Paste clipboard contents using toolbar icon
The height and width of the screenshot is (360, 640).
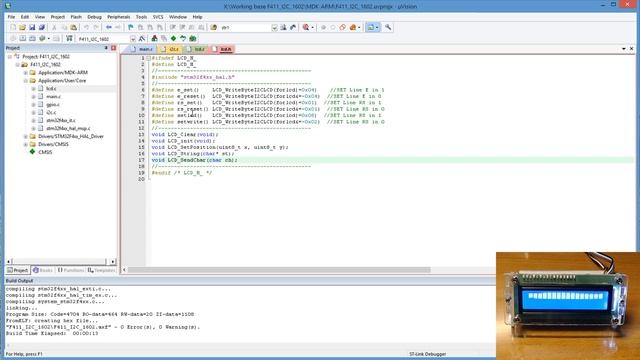click(73, 27)
